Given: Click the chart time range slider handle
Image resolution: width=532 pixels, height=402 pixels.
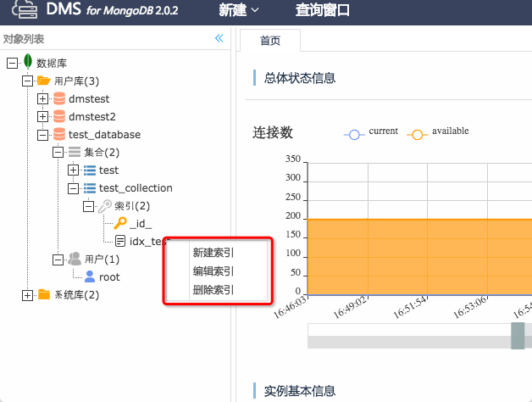Looking at the screenshot, I should 518,335.
